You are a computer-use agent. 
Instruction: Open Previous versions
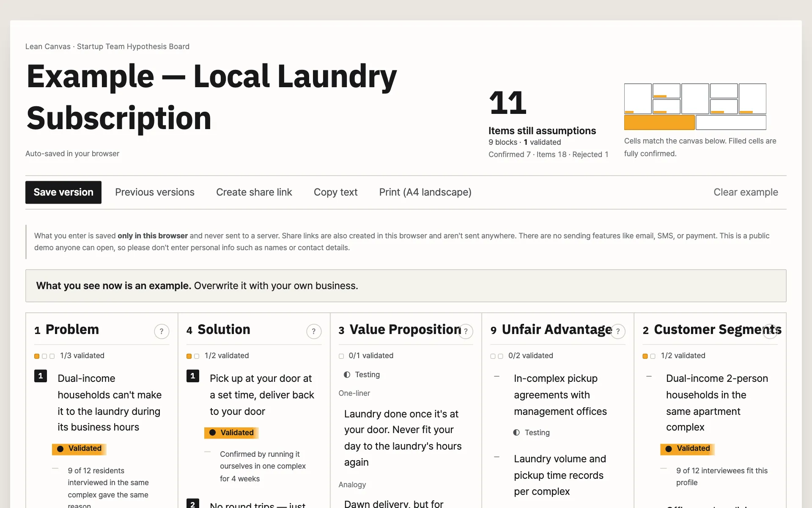pyautogui.click(x=155, y=192)
